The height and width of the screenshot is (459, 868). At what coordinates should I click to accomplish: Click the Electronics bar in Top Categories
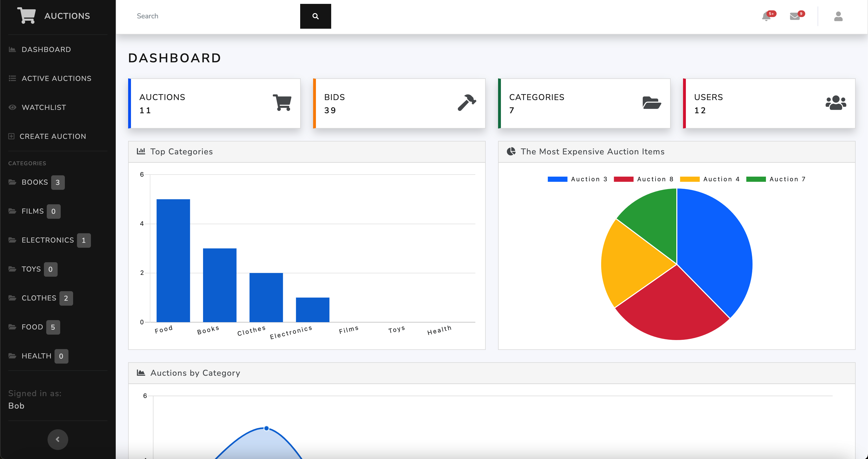(313, 310)
